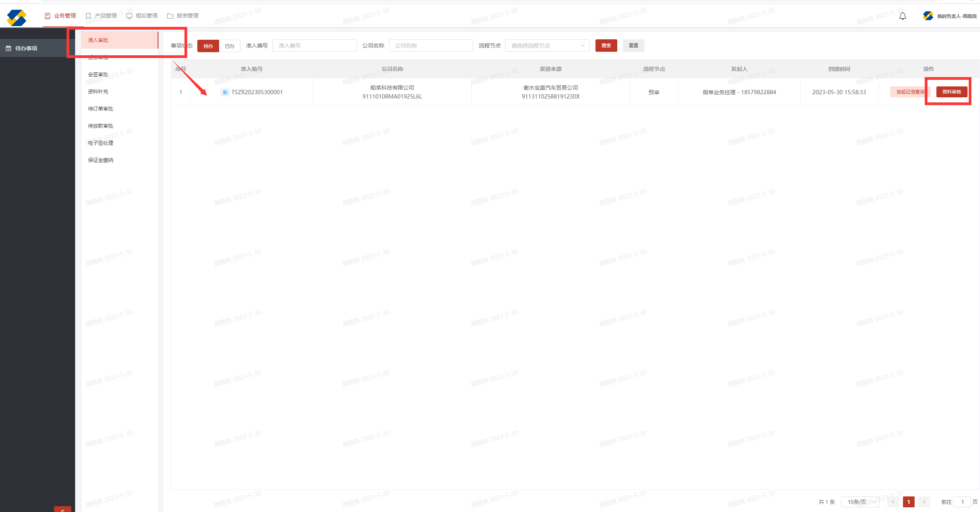Image resolution: width=980 pixels, height=512 pixels.
Task: Collapse sidebar using double-chevron button
Action: pos(63,509)
